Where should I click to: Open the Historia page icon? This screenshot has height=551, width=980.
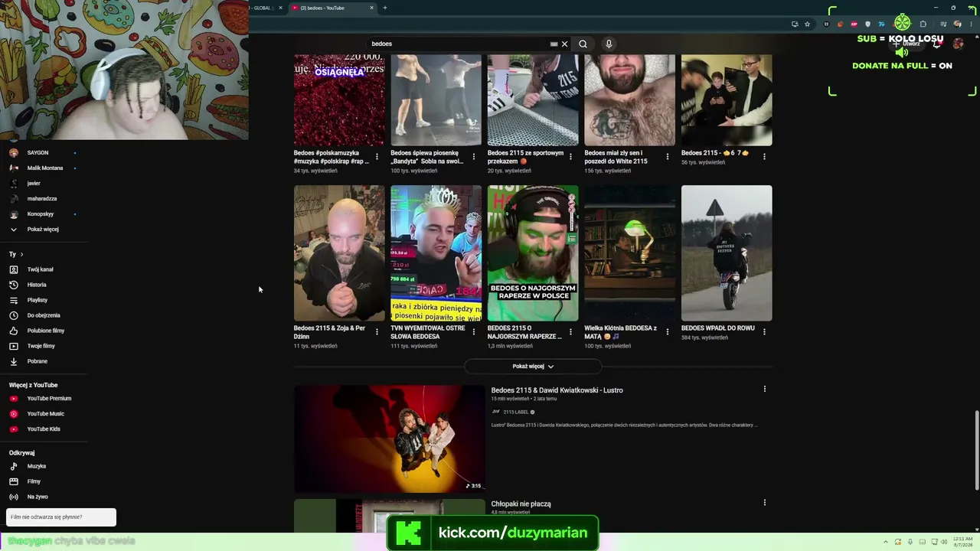pyautogui.click(x=14, y=285)
